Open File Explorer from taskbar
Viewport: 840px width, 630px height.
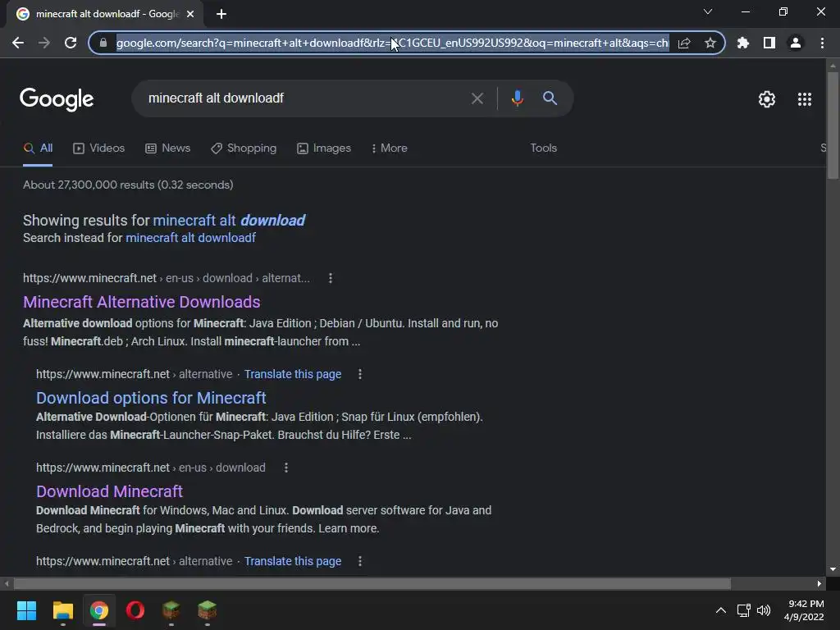62,610
